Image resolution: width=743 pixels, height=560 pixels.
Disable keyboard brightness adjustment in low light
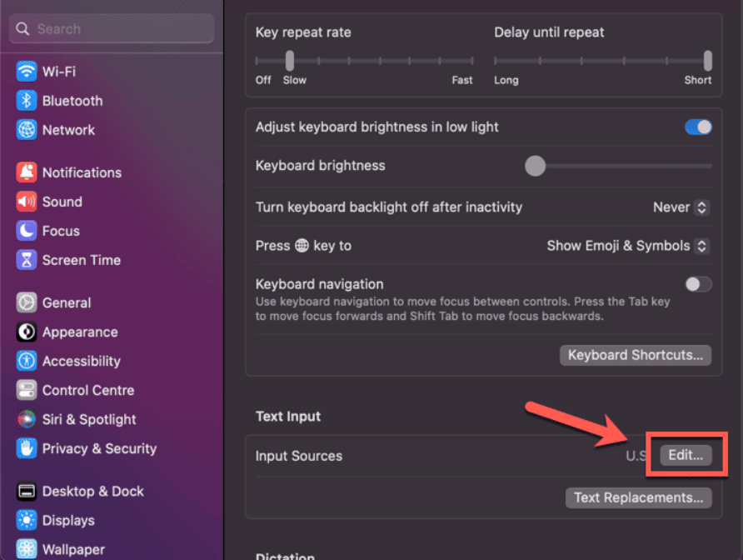(x=696, y=127)
